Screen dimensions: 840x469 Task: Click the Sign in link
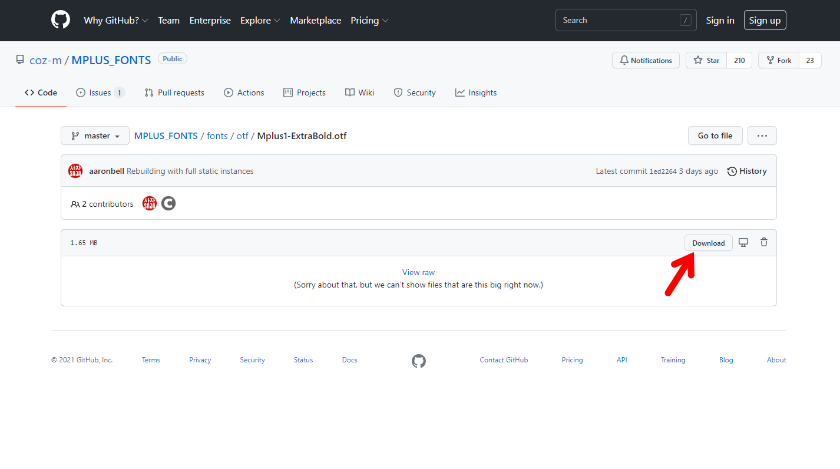tap(719, 20)
